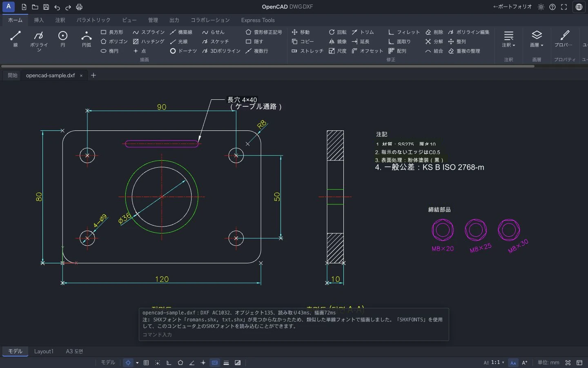588x368 pixels.
Task: Use the 回転 rotate command
Action: [x=338, y=32]
